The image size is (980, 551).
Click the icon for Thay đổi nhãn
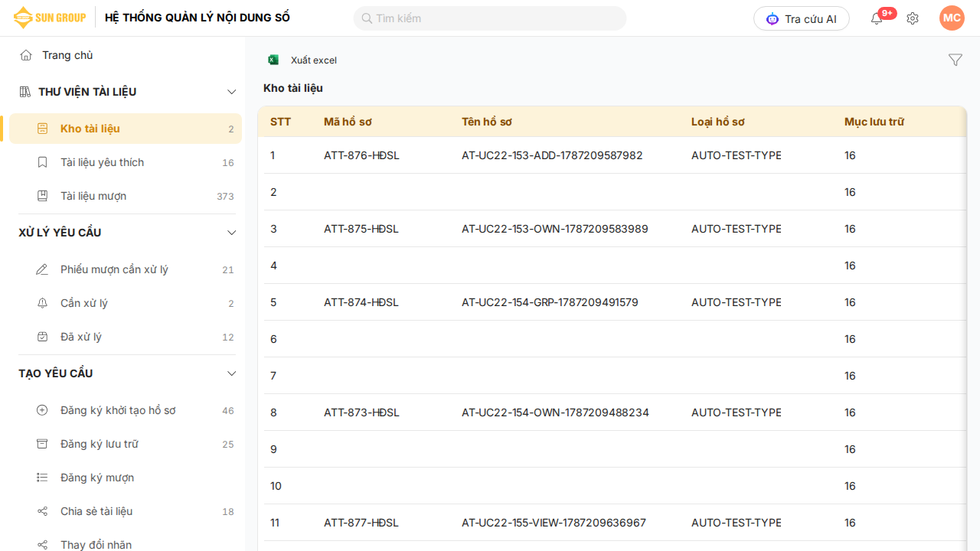pos(43,545)
